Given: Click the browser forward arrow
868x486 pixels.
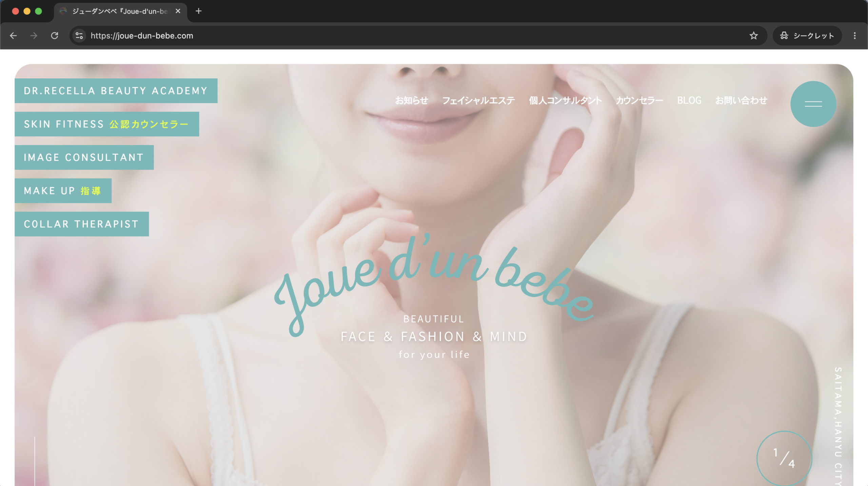Looking at the screenshot, I should tap(34, 36).
